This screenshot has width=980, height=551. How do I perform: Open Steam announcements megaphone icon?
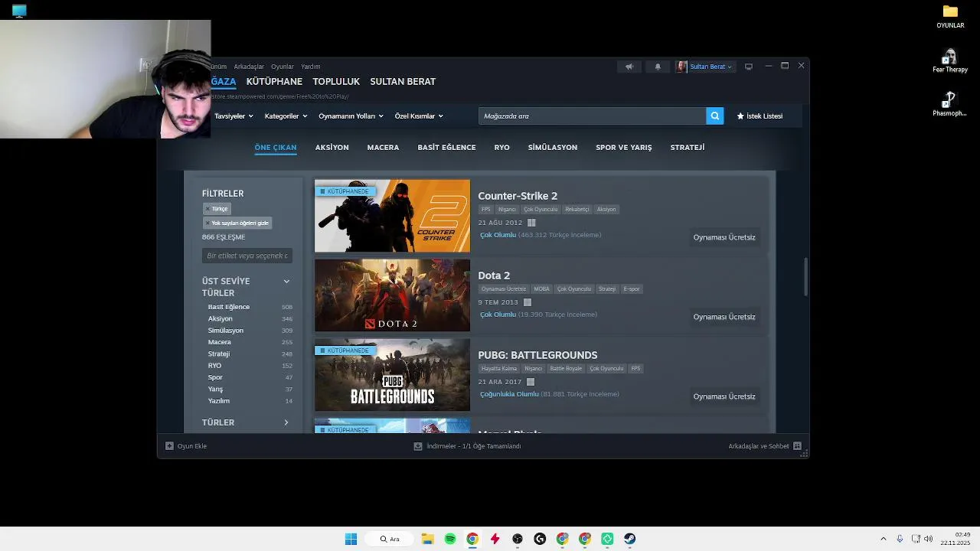coord(629,67)
